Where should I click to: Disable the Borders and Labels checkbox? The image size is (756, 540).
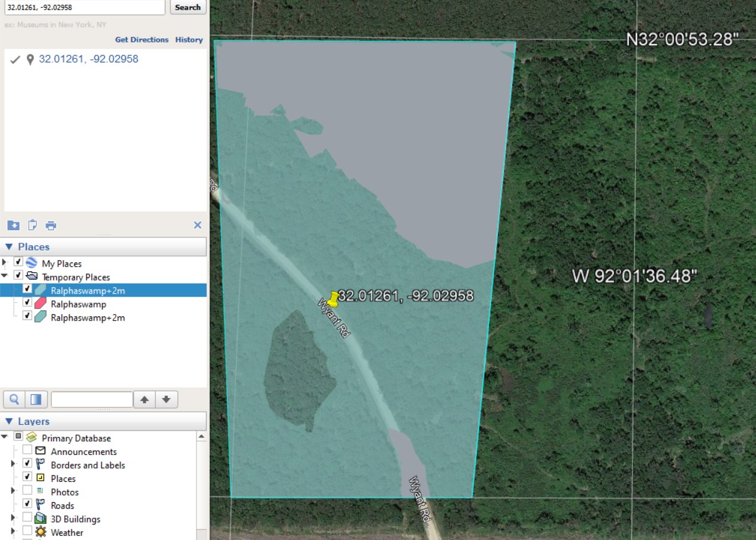pos(27,464)
